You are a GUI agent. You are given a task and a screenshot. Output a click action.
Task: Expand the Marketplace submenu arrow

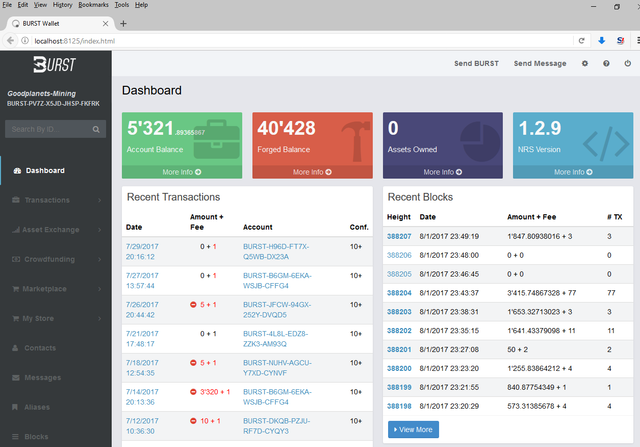(x=100, y=289)
